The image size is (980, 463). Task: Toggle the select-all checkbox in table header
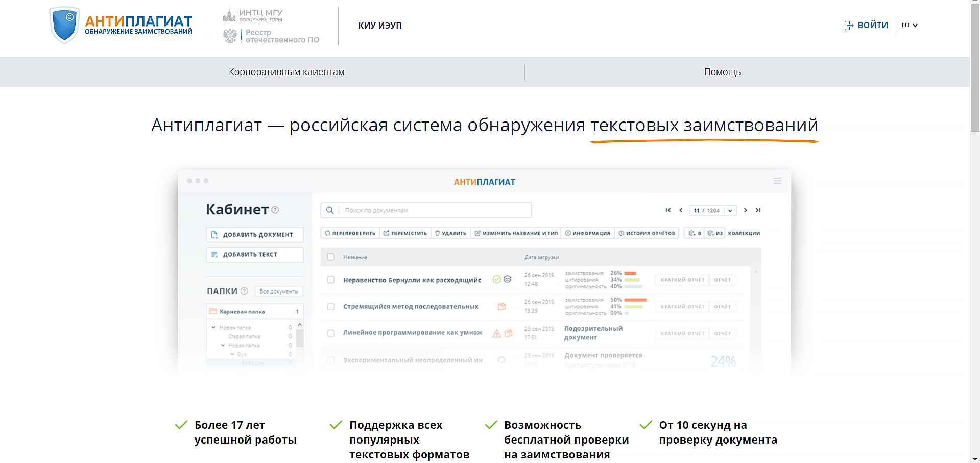pos(331,257)
